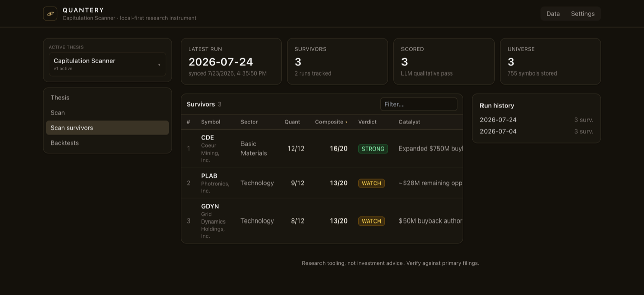Click GDYN's 13/20 composite score
Screen dimensions: 644x295
point(339,220)
